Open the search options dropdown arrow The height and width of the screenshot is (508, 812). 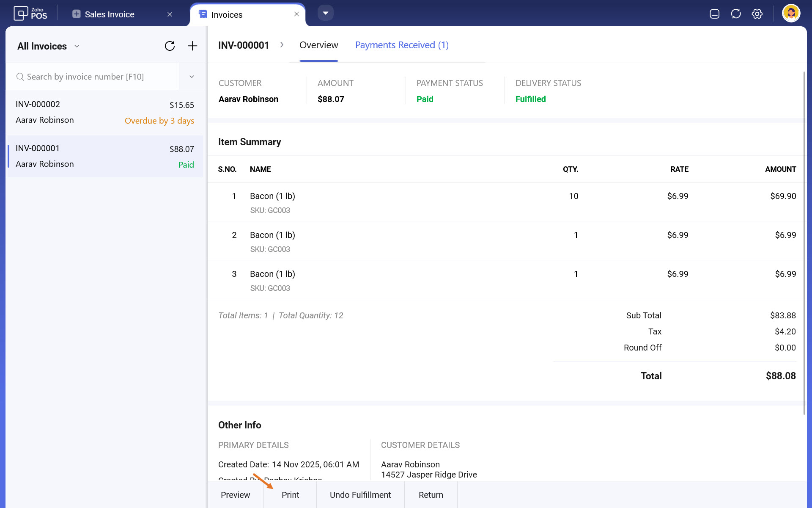pos(192,77)
